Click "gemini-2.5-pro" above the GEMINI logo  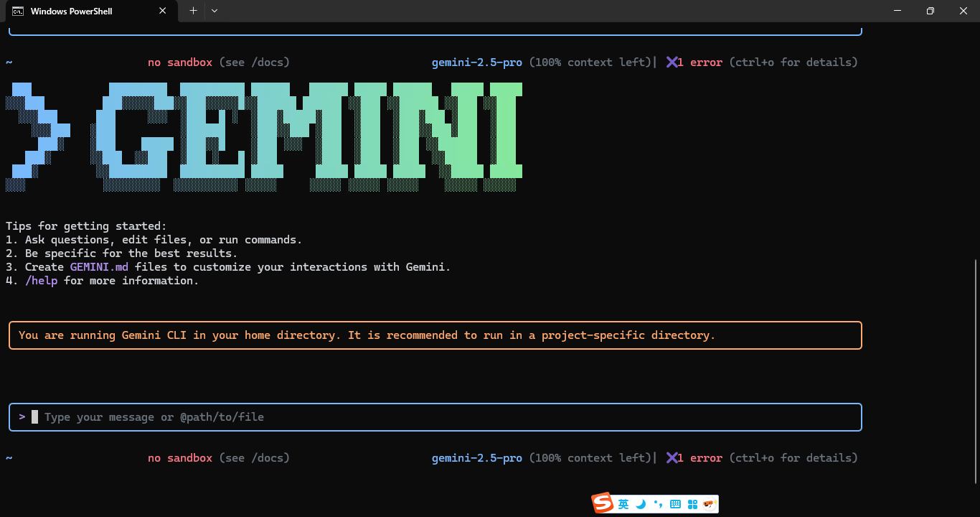click(x=477, y=62)
